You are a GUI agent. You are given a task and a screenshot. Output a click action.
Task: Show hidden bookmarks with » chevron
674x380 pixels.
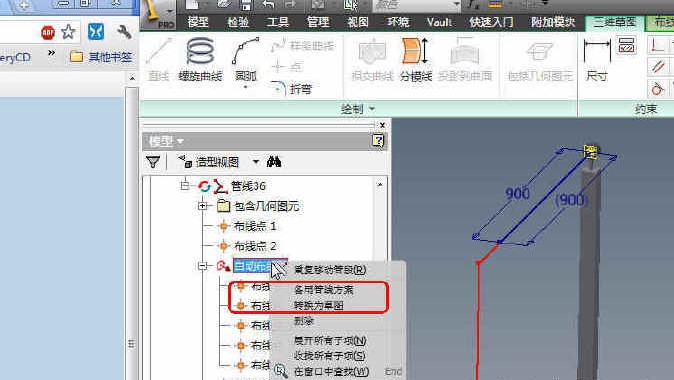coord(51,53)
